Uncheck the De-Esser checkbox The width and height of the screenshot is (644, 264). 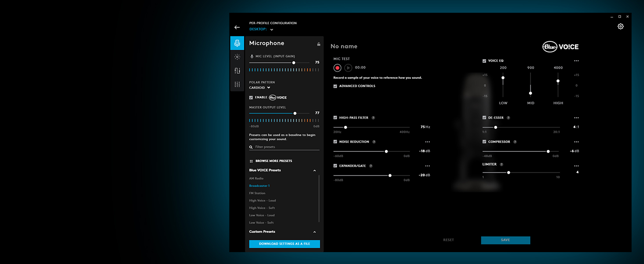point(484,118)
